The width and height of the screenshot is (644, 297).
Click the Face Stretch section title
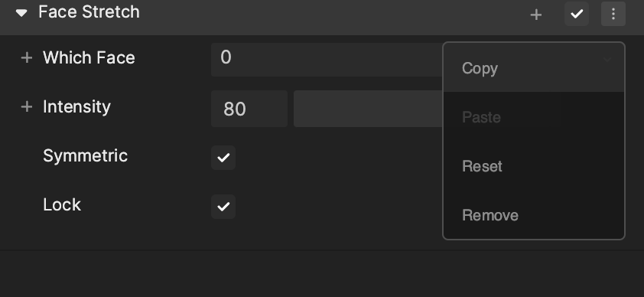click(89, 12)
